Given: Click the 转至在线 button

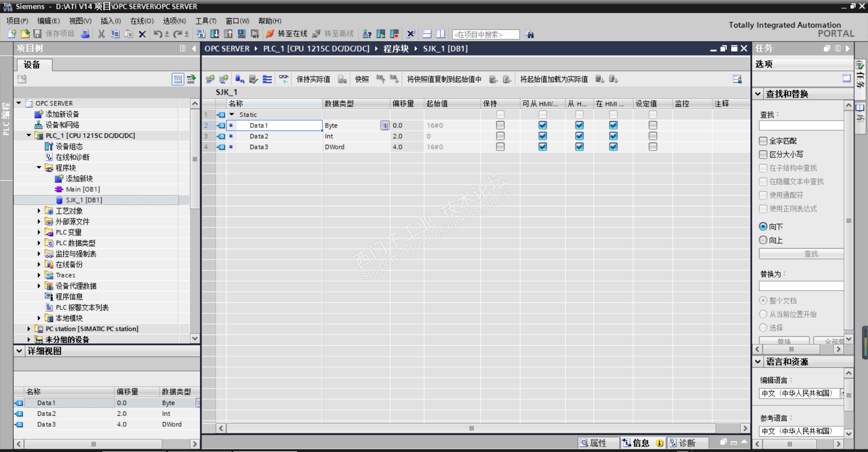Looking at the screenshot, I should point(287,34).
